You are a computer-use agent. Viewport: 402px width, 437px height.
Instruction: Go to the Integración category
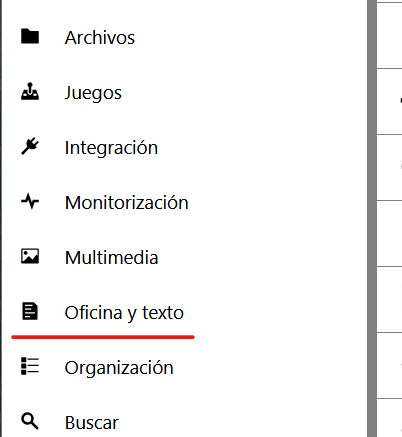tap(111, 147)
